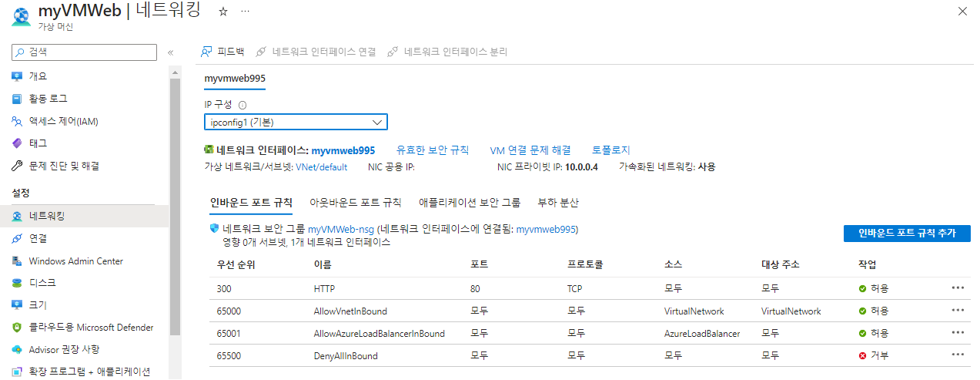Open 클라우드용 Microsoft Defender
This screenshot has width=980, height=380.
[x=91, y=328]
